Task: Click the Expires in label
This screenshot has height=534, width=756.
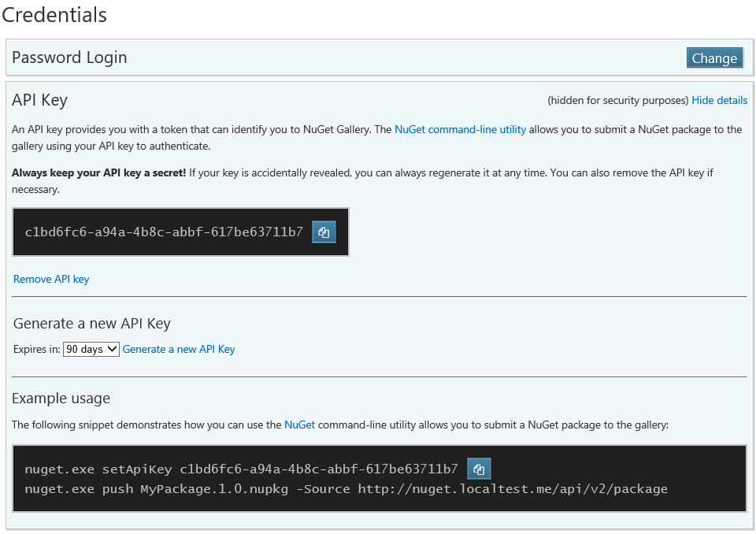Action: (36, 349)
